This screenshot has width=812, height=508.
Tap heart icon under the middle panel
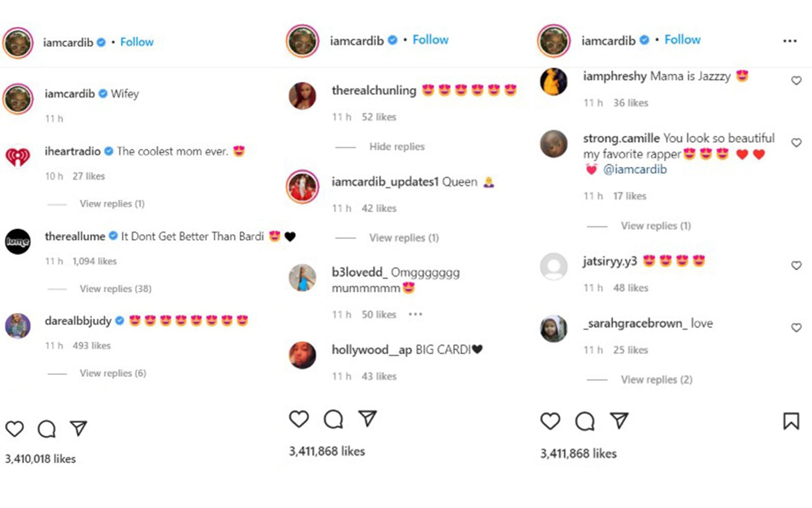[x=299, y=419]
